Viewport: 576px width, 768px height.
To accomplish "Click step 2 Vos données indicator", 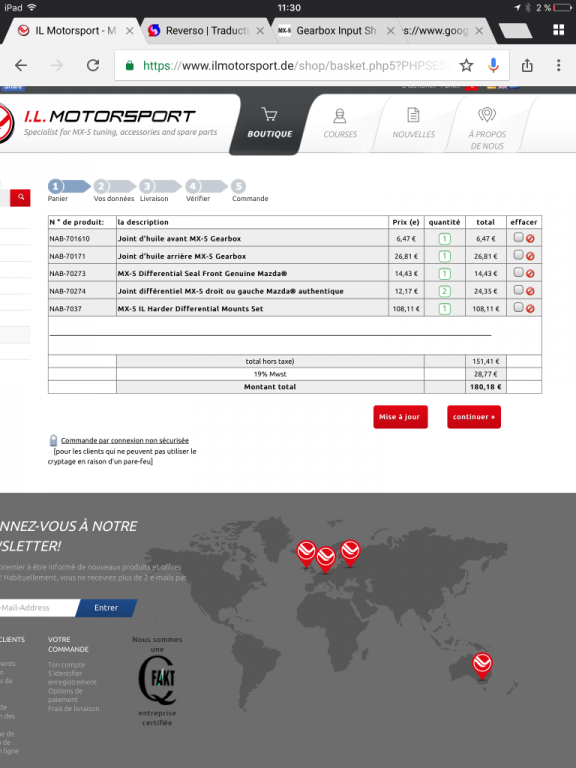I will (x=114, y=190).
